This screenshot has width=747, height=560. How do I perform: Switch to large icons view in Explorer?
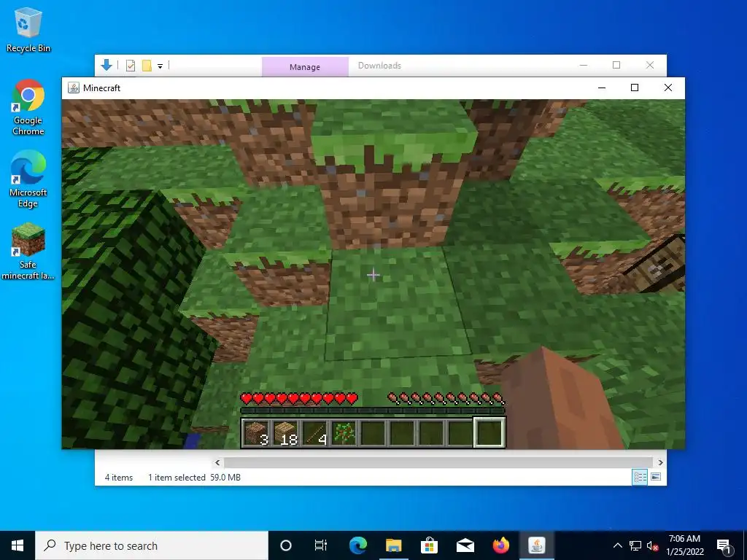pyautogui.click(x=656, y=477)
